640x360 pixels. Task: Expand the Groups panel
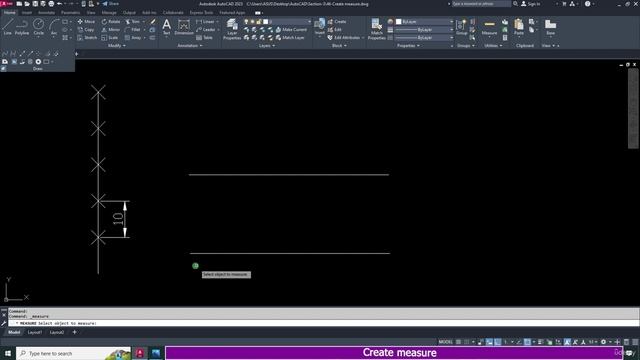pos(466,46)
